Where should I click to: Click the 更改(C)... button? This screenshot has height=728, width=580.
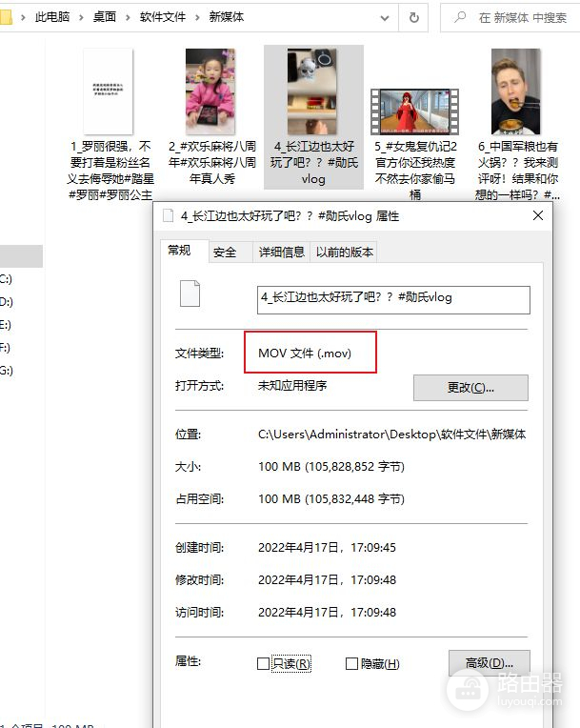pos(470,388)
